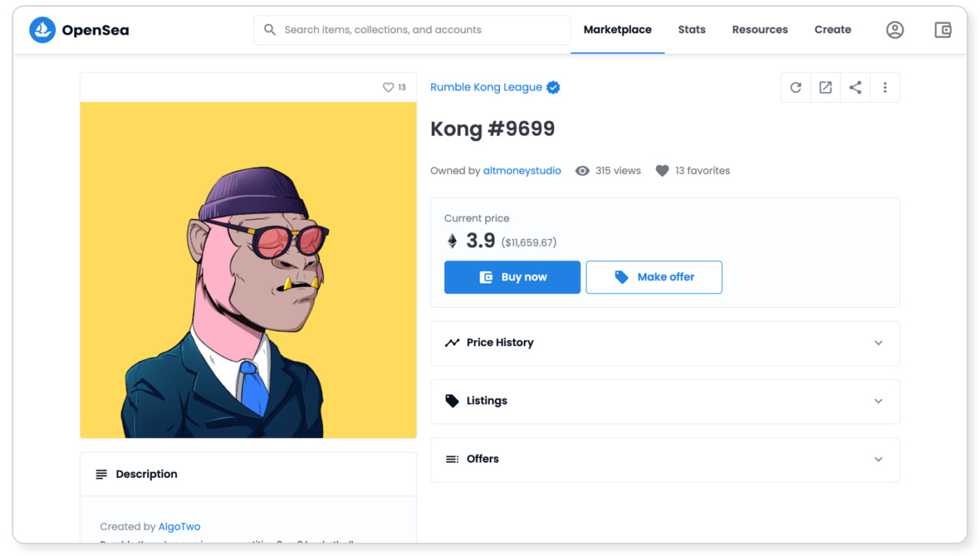Image resolution: width=980 pixels, height=556 pixels.
Task: Click the Make offer button
Action: click(x=654, y=277)
